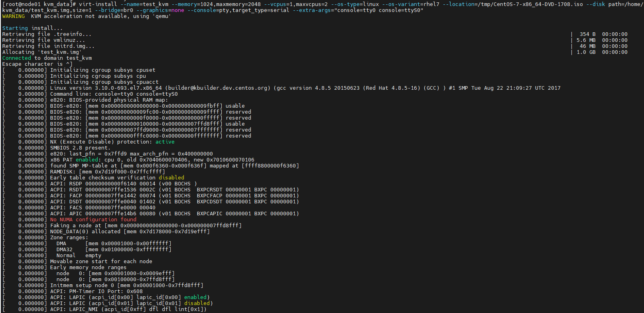The image size is (644, 313).
Task: Click 'Initializing cgroup subsys cpuacct' line
Action: point(81,82)
